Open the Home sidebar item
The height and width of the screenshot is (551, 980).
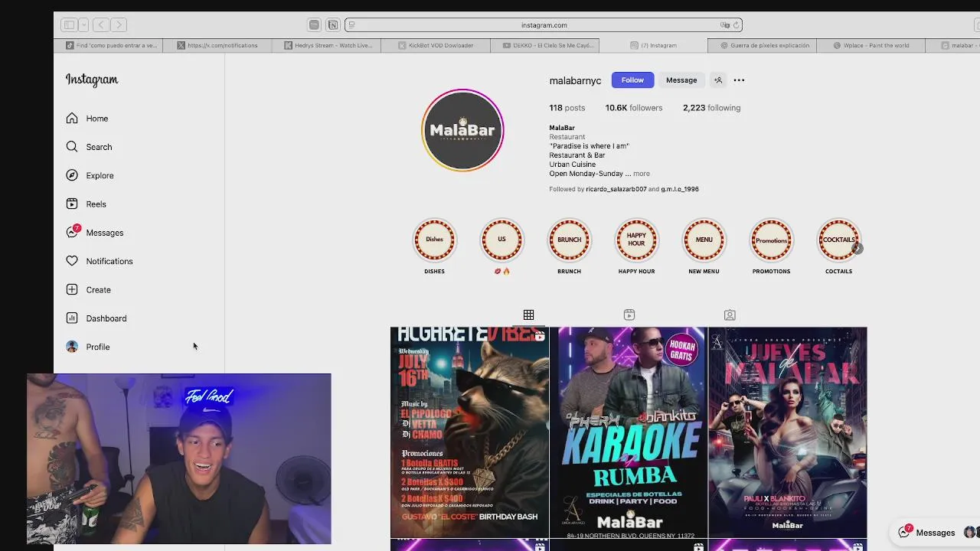coord(87,119)
